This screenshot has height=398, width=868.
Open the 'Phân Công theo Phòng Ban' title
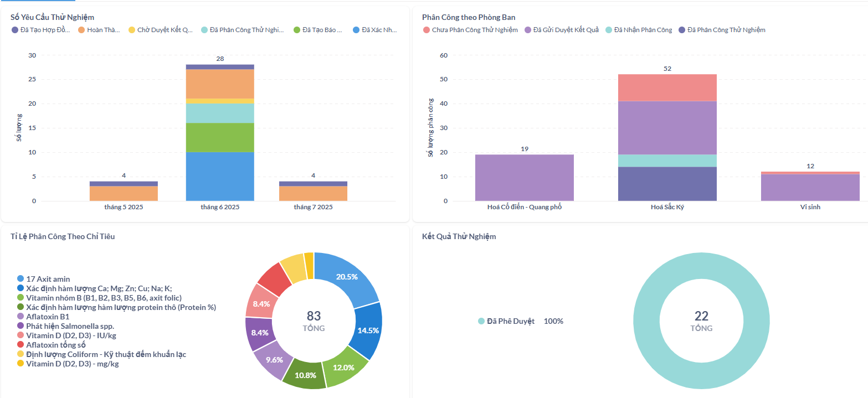click(x=469, y=18)
